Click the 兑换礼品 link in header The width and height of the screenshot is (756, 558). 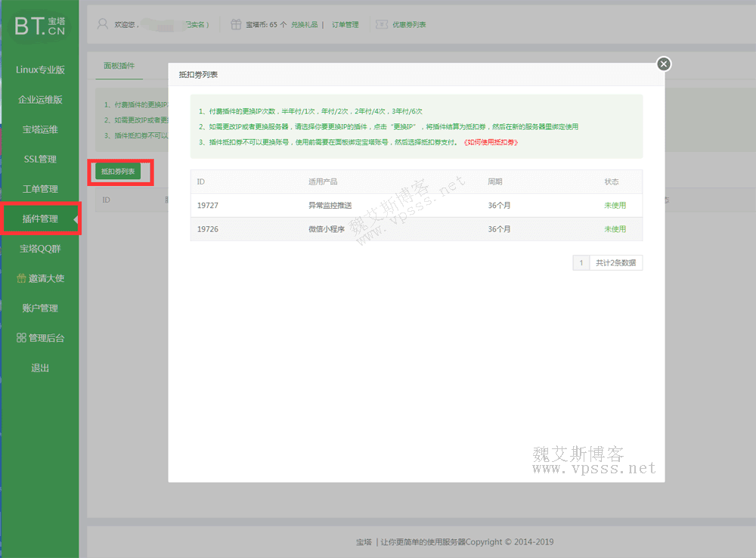(x=305, y=25)
